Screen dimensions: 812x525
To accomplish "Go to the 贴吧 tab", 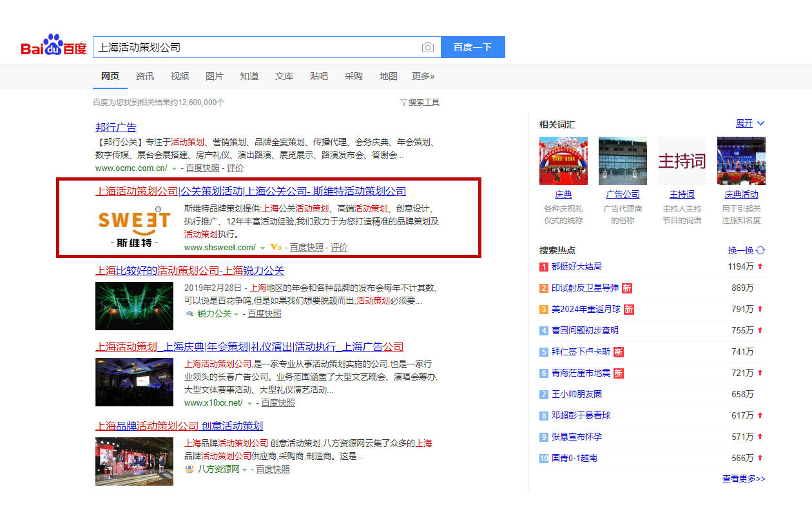I will (x=319, y=76).
